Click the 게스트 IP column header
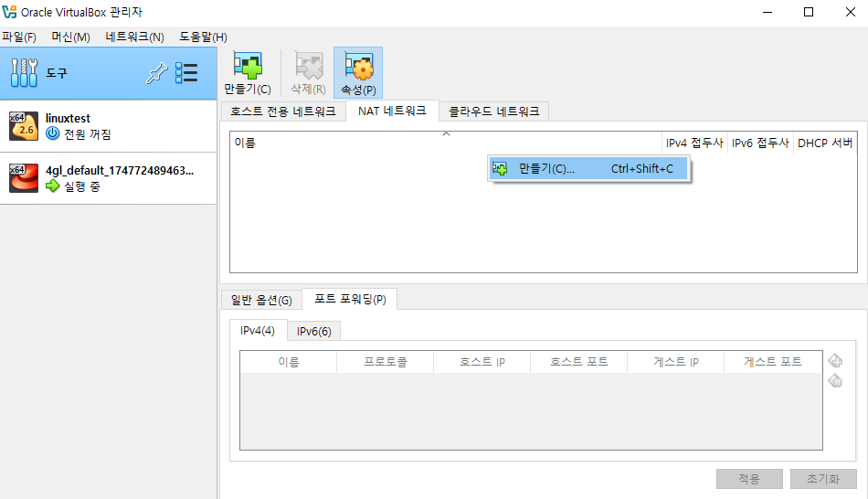Screen dimensions: 868x499 click(676, 362)
